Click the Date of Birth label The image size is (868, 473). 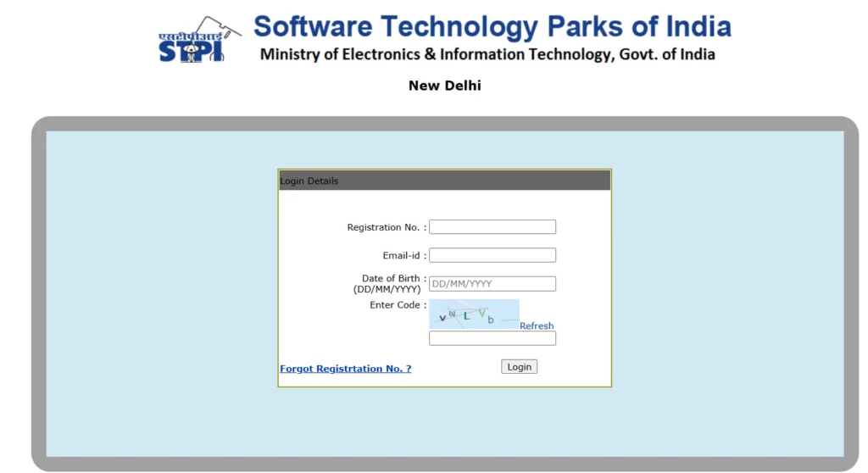pos(390,284)
